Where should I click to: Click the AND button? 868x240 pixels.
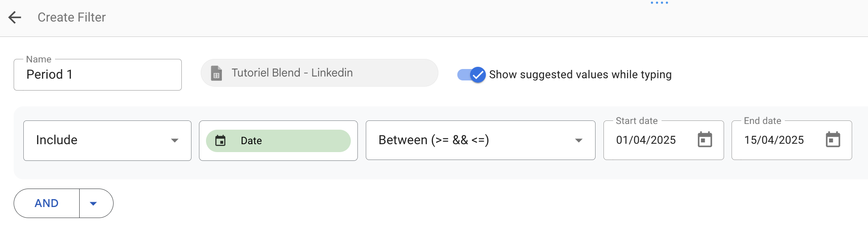pyautogui.click(x=47, y=204)
